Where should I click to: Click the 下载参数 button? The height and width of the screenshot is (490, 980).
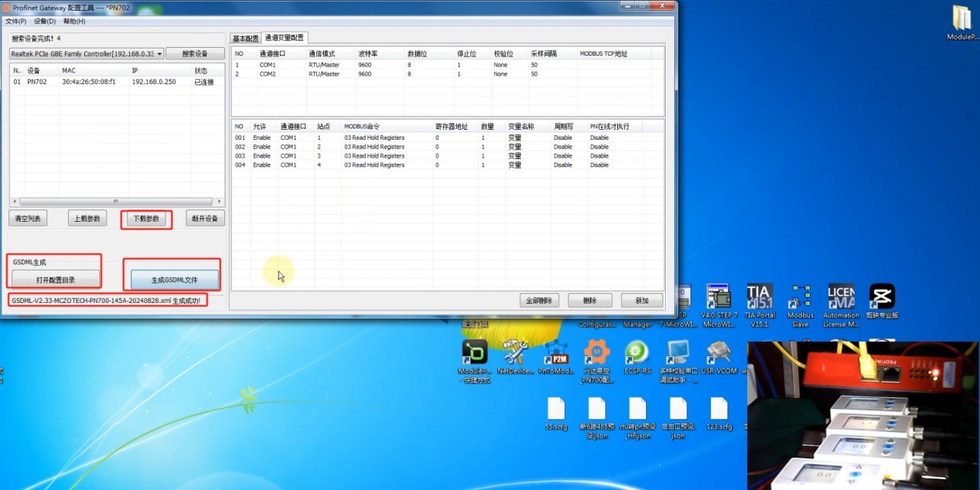pos(146,219)
